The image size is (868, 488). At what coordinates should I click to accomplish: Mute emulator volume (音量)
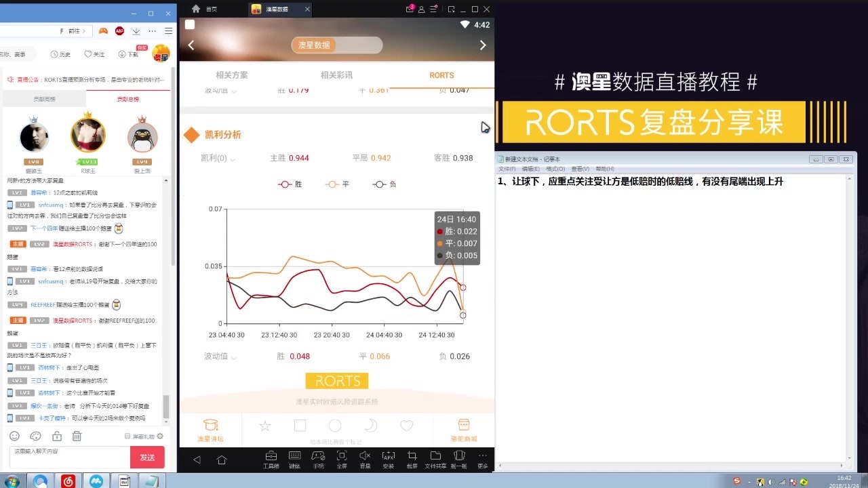point(365,460)
